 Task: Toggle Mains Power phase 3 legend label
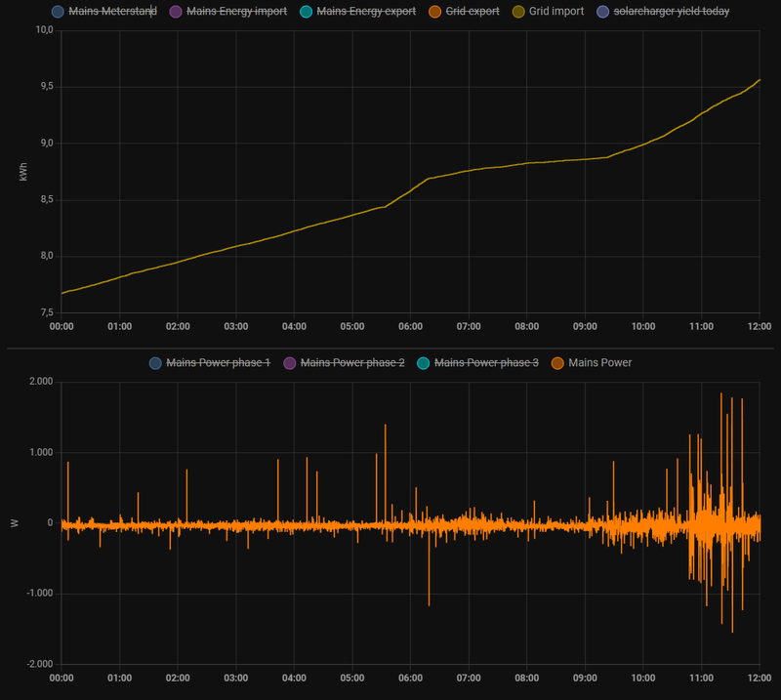point(486,363)
